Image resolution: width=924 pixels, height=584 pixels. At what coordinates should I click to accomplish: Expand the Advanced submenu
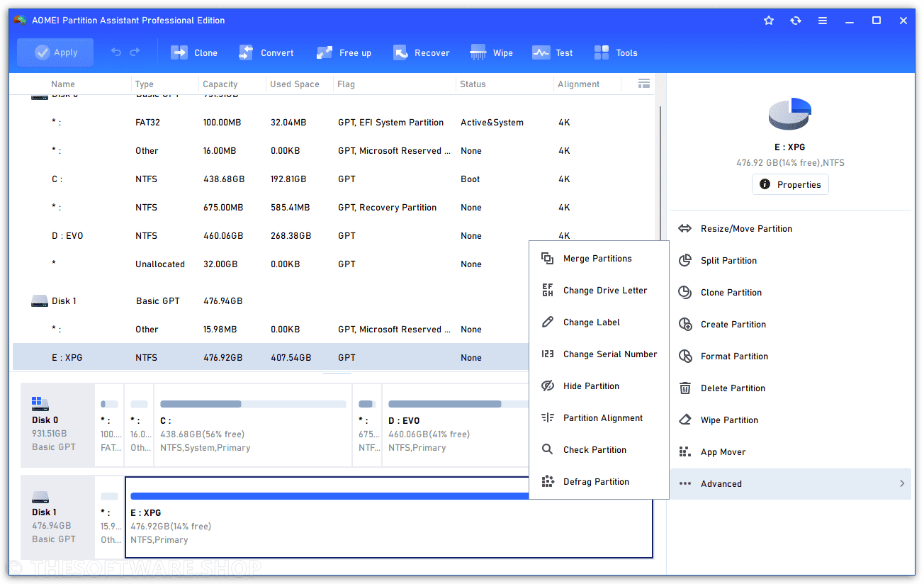click(x=790, y=483)
